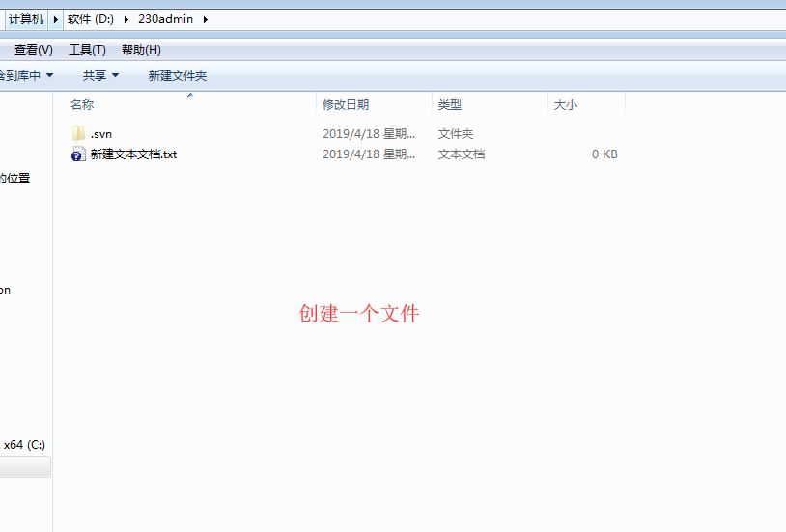Sort files by 类型 column header
Image resolution: width=786 pixels, height=532 pixels.
450,104
